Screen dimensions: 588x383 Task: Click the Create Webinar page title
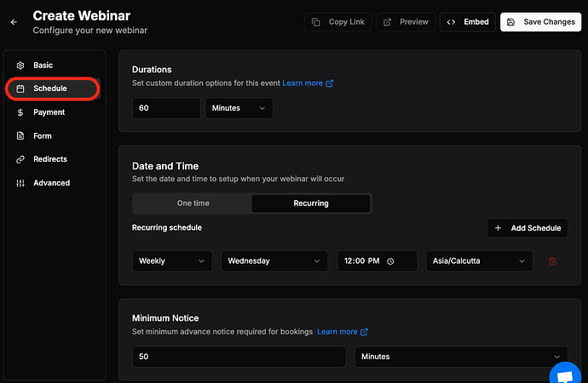82,15
